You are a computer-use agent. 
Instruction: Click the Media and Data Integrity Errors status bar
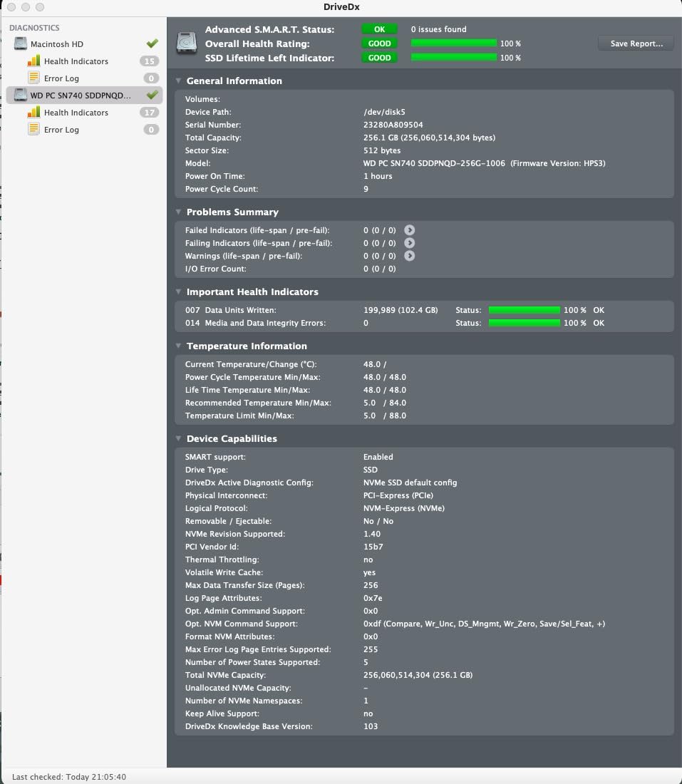pyautogui.click(x=524, y=323)
